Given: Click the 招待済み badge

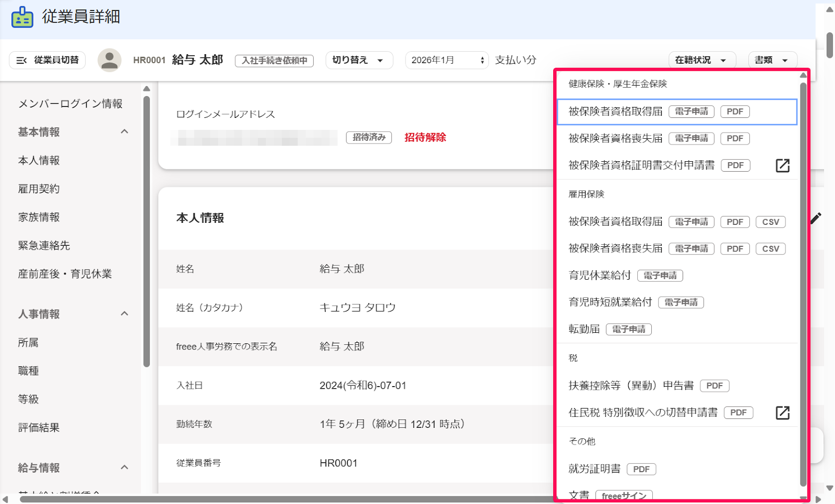Looking at the screenshot, I should (x=369, y=137).
